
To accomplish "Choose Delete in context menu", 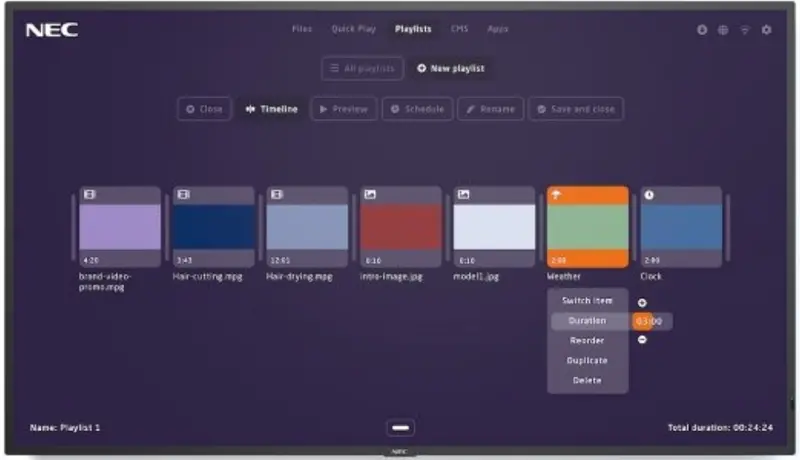I will 587,380.
